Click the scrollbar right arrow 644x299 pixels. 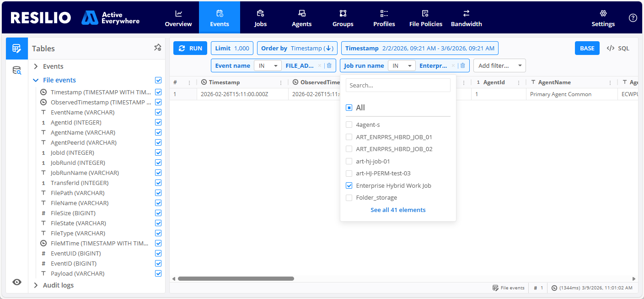pos(634,278)
